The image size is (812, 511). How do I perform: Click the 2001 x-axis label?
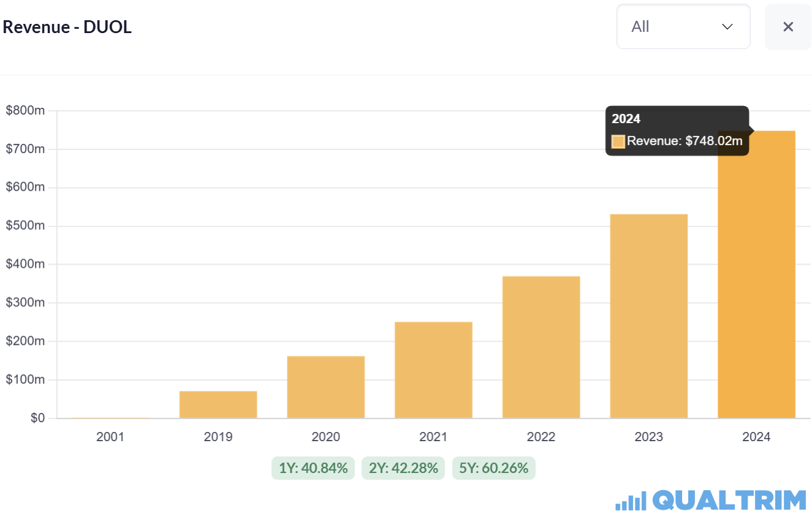click(x=110, y=437)
